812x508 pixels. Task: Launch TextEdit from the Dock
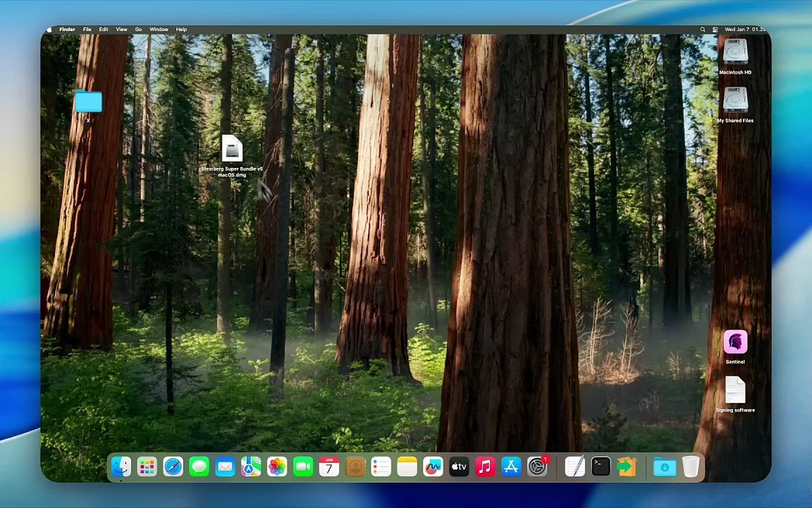point(575,466)
